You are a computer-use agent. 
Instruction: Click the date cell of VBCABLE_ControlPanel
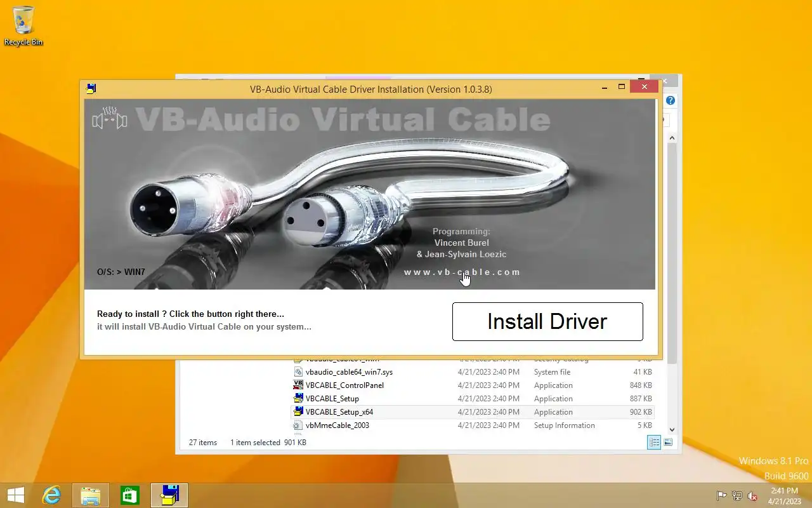coord(488,385)
